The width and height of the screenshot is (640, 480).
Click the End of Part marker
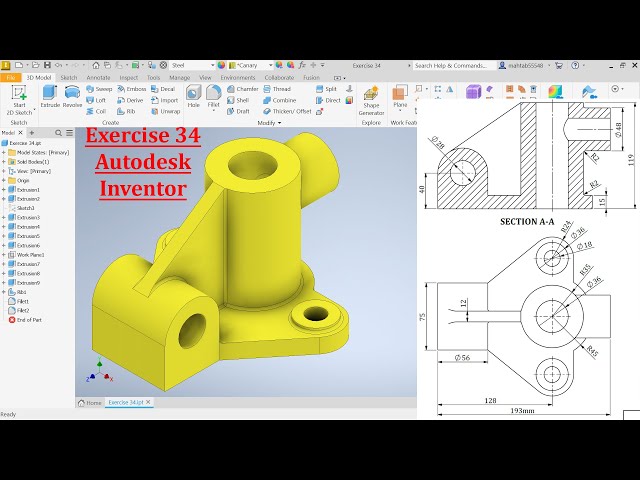click(25, 320)
